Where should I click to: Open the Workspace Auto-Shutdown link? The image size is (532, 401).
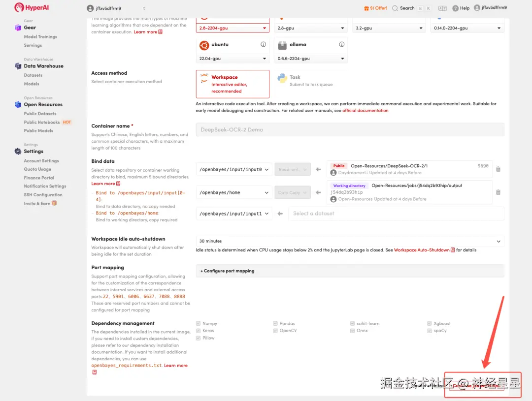pyautogui.click(x=422, y=250)
